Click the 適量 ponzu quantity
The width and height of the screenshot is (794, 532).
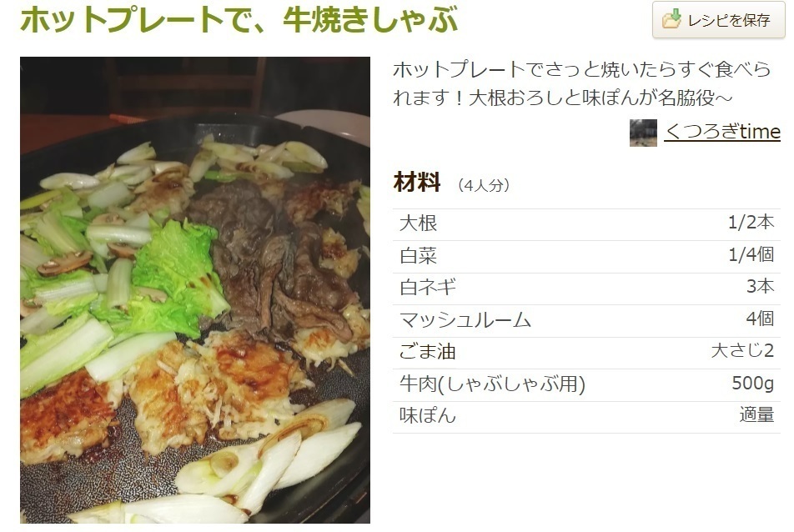[x=756, y=415]
